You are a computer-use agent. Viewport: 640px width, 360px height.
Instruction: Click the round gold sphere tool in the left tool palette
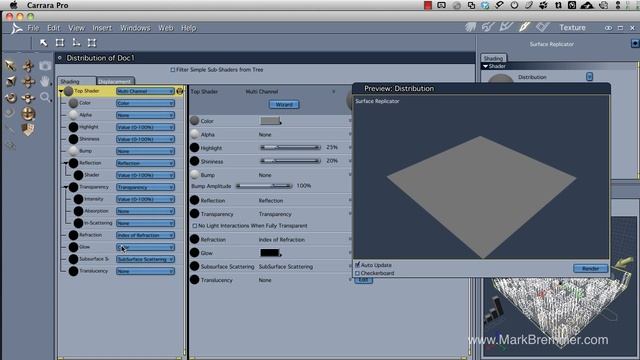28,113
